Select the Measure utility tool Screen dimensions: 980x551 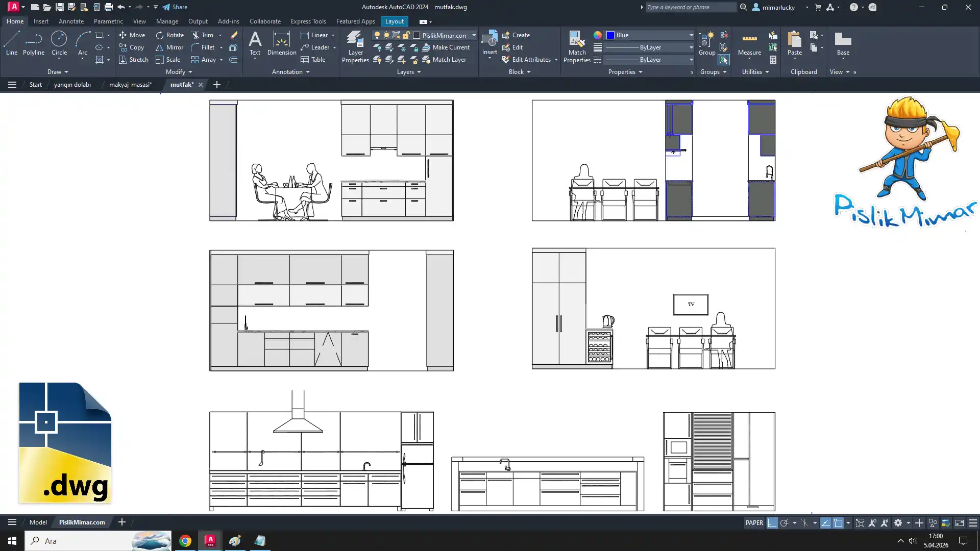(749, 43)
